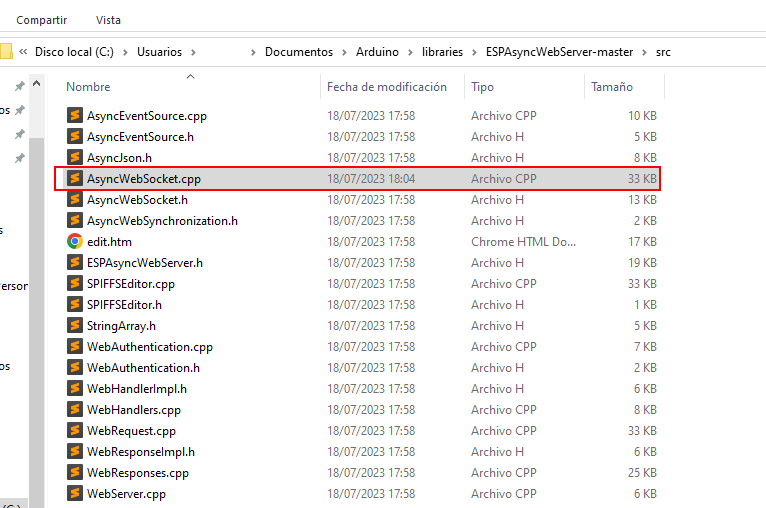The width and height of the screenshot is (766, 508).
Task: Expand breadcrumb chevron after Documentos
Action: (x=344, y=52)
